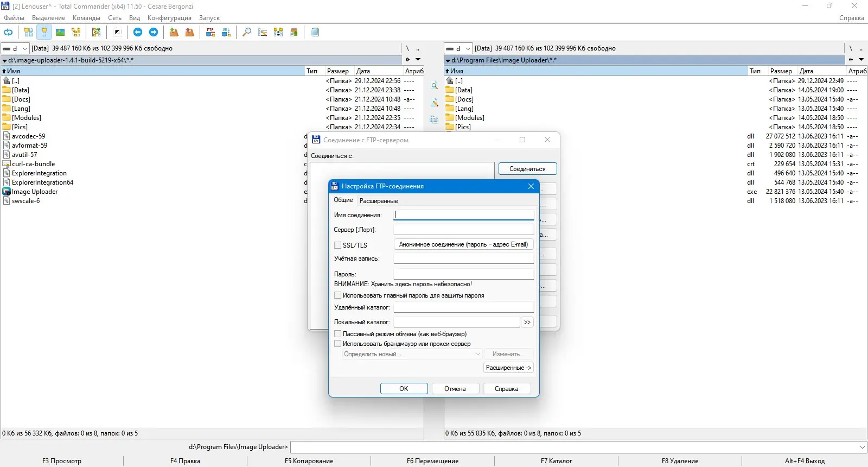
Task: Switch to brief file list view icon
Action: 29,32
